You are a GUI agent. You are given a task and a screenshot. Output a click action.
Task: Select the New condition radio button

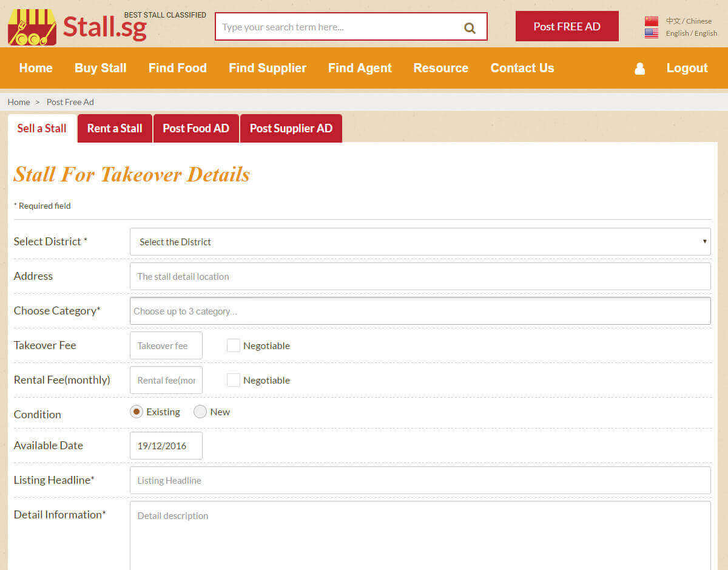click(x=200, y=412)
